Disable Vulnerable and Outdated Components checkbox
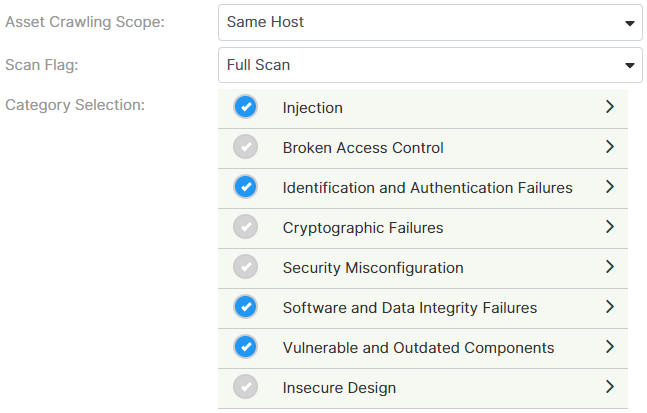 [245, 348]
